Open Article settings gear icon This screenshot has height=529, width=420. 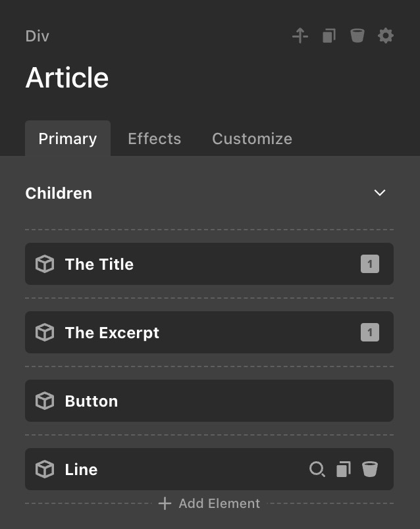pyautogui.click(x=386, y=36)
